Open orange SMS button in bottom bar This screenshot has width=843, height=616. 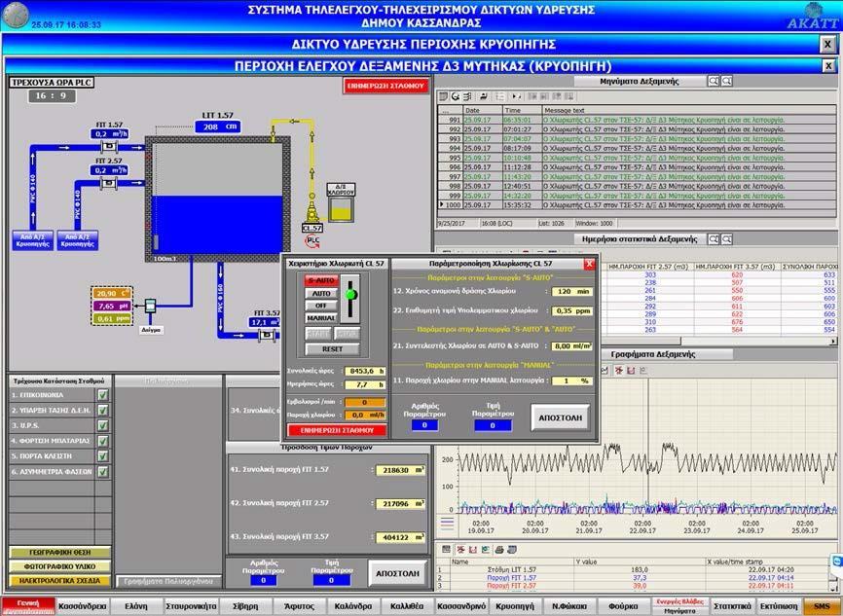[x=822, y=606]
